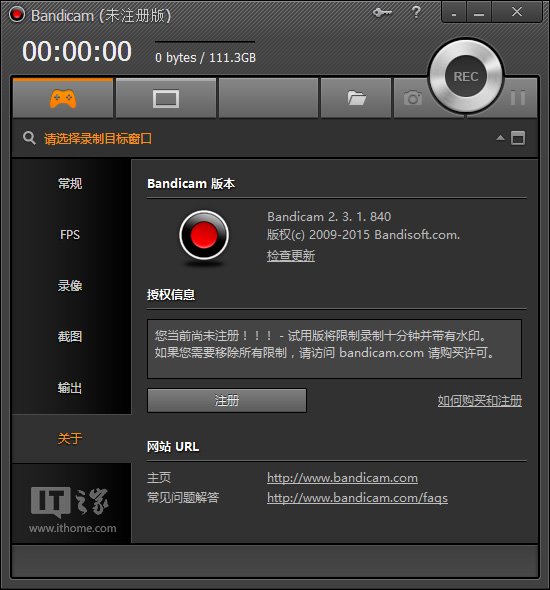Switch to the 截图 tab

(x=70, y=336)
